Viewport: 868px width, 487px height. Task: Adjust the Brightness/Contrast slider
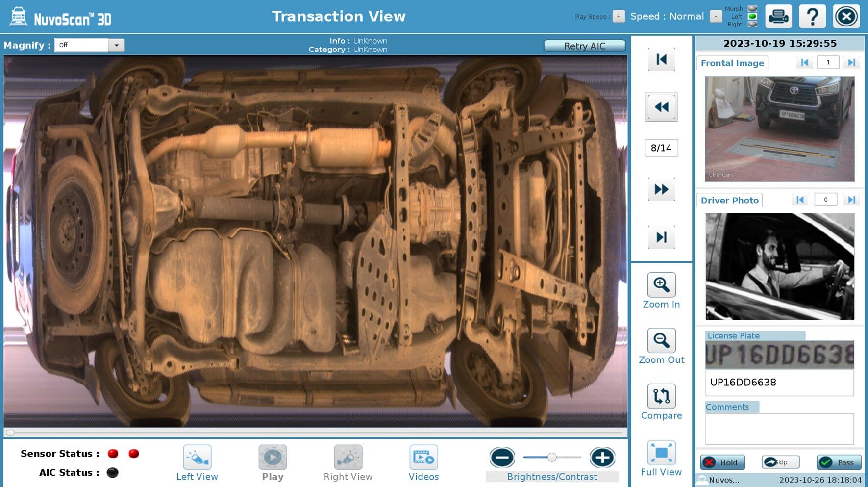click(x=552, y=457)
